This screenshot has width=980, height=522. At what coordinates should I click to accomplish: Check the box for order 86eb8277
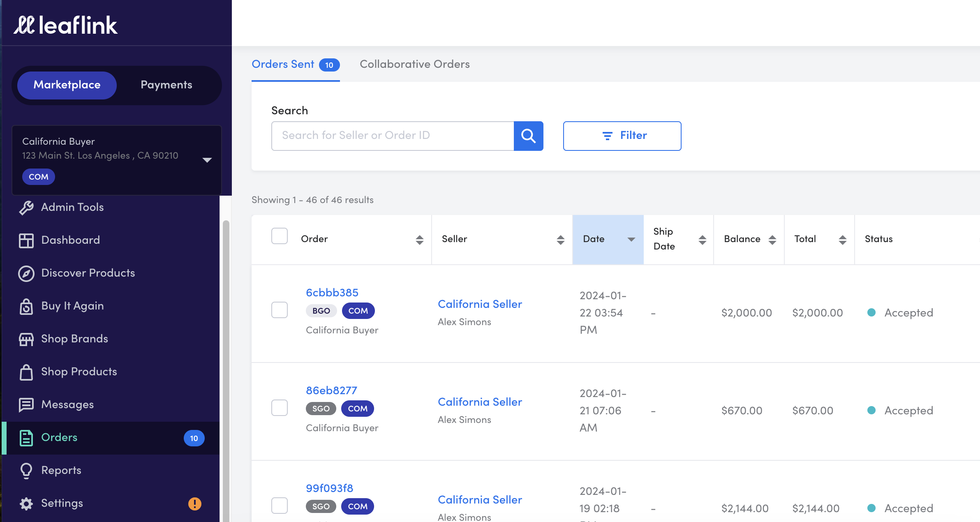pos(280,408)
